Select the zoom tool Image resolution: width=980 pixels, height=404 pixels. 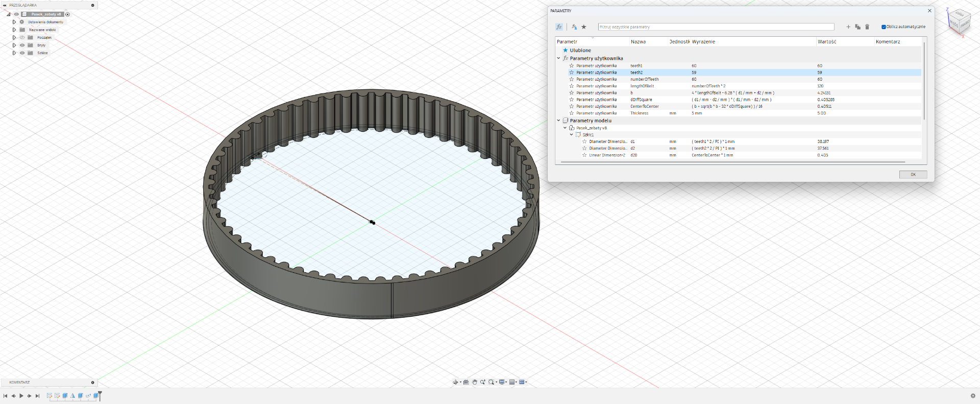(483, 382)
